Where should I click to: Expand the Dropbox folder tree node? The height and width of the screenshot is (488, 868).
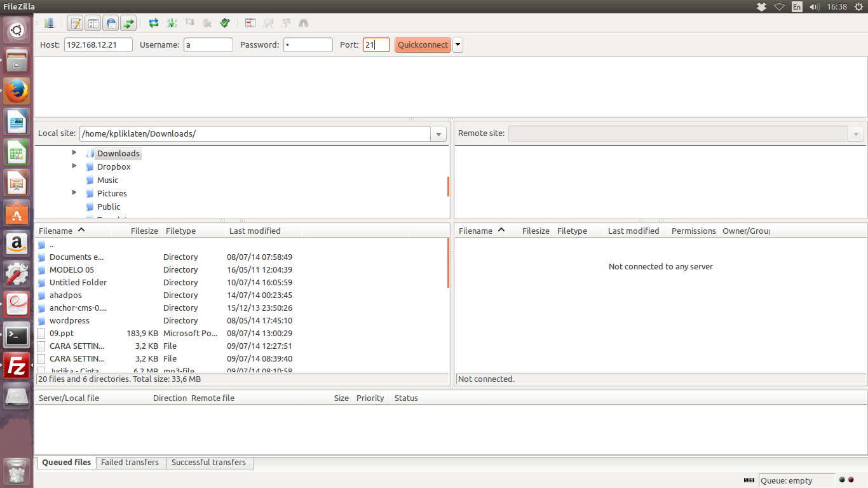coord(74,166)
